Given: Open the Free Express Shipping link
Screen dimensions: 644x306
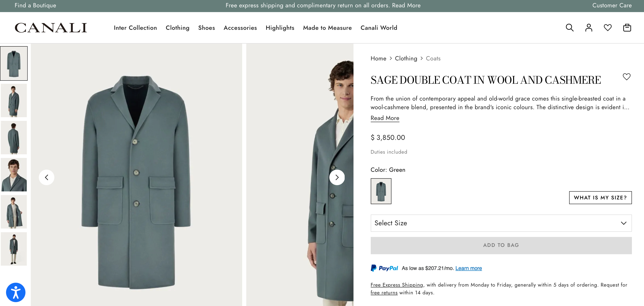Looking at the screenshot, I should pyautogui.click(x=396, y=285).
